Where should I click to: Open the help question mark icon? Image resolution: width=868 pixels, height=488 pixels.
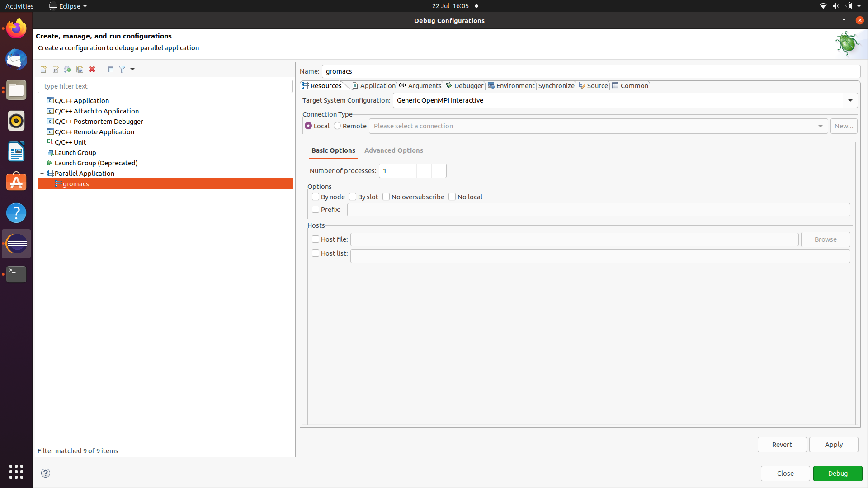coord(46,473)
